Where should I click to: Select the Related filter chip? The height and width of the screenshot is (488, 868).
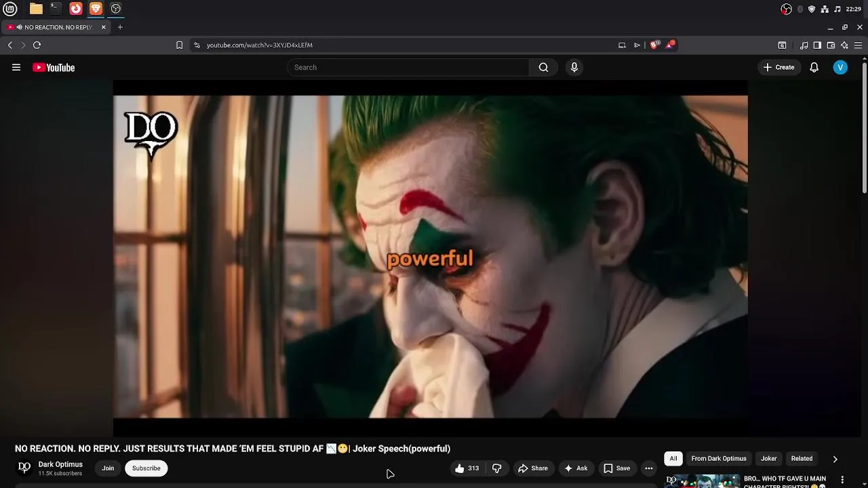(x=802, y=459)
